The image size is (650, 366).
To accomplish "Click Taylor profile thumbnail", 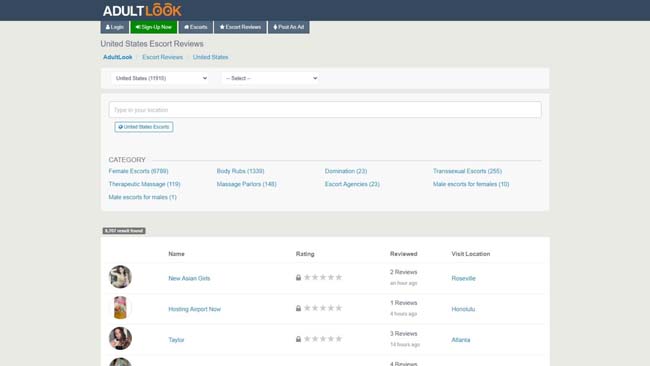I will (x=120, y=338).
